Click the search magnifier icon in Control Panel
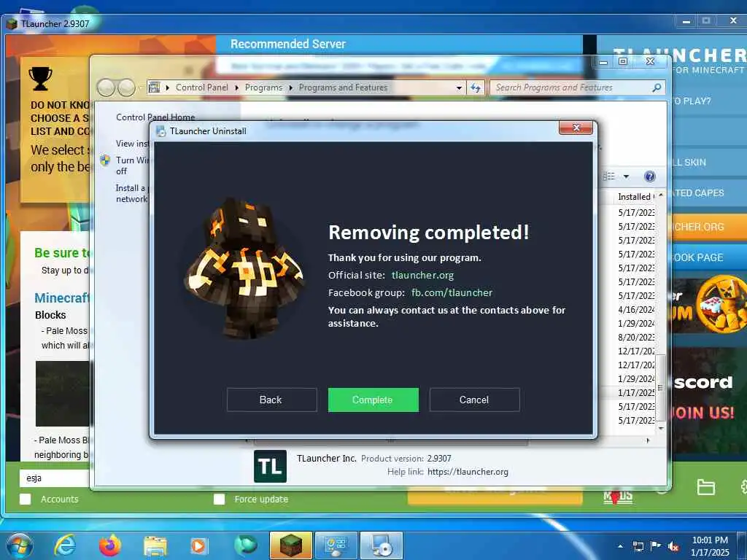 click(657, 87)
